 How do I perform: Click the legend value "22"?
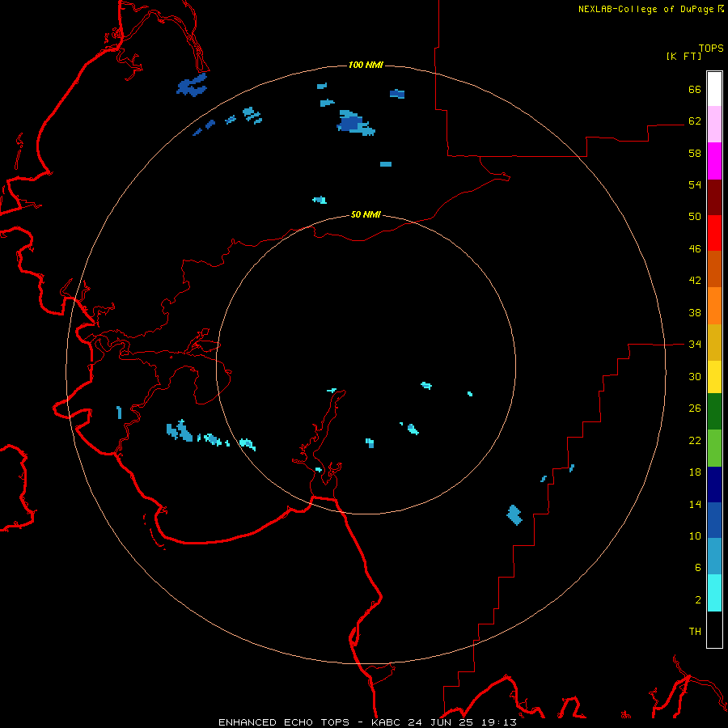click(x=695, y=441)
